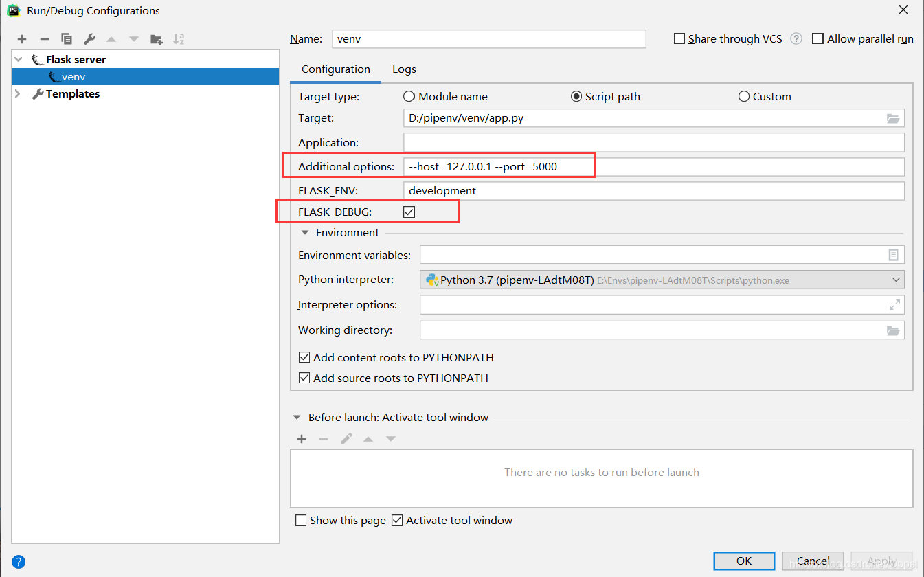Expand the Interpreter options field
Viewport: 924px width, 577px height.
point(894,304)
